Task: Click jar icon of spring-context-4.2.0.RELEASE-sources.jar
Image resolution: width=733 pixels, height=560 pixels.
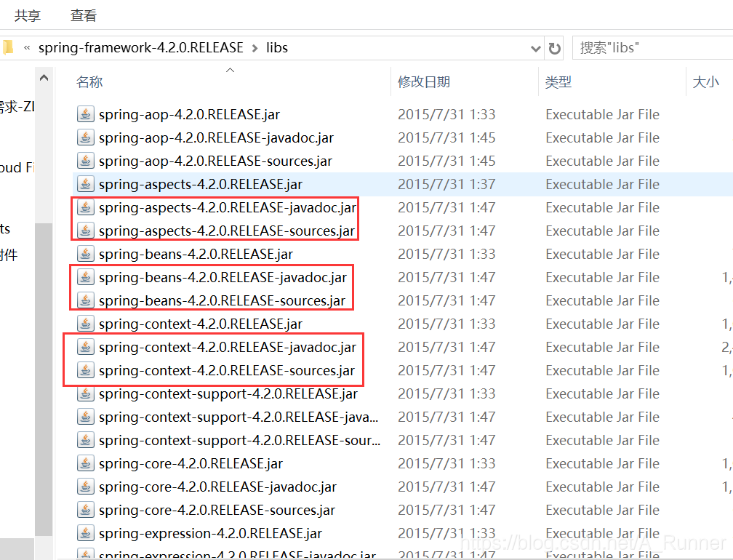Action: click(x=86, y=370)
